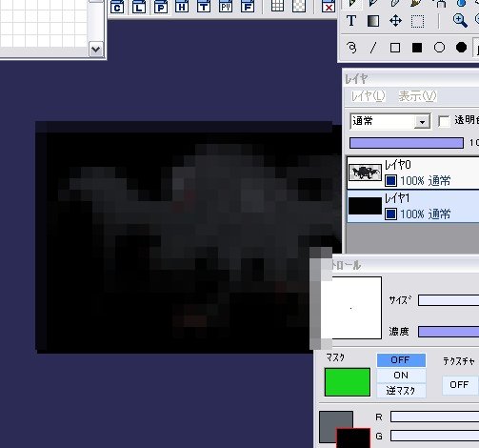Set mask mode to ON

point(401,376)
